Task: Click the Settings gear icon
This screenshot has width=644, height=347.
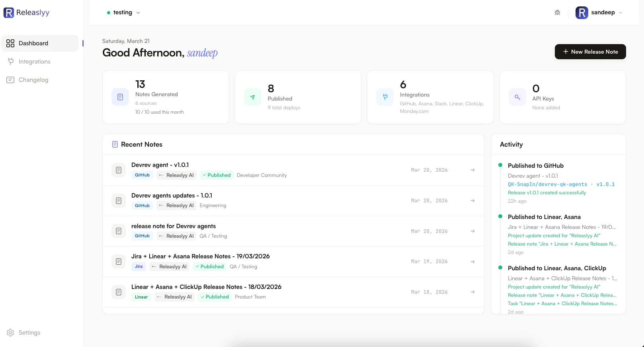Action: click(x=10, y=333)
